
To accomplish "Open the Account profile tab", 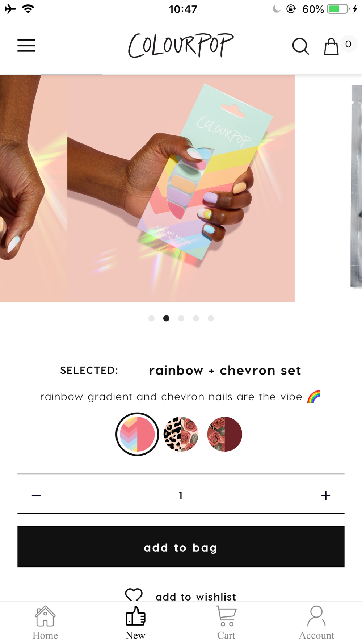I will (316, 623).
